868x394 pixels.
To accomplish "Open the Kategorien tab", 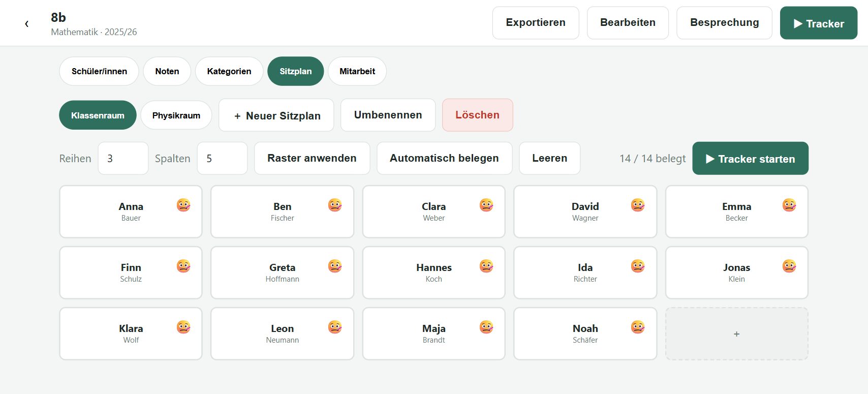I will point(229,71).
